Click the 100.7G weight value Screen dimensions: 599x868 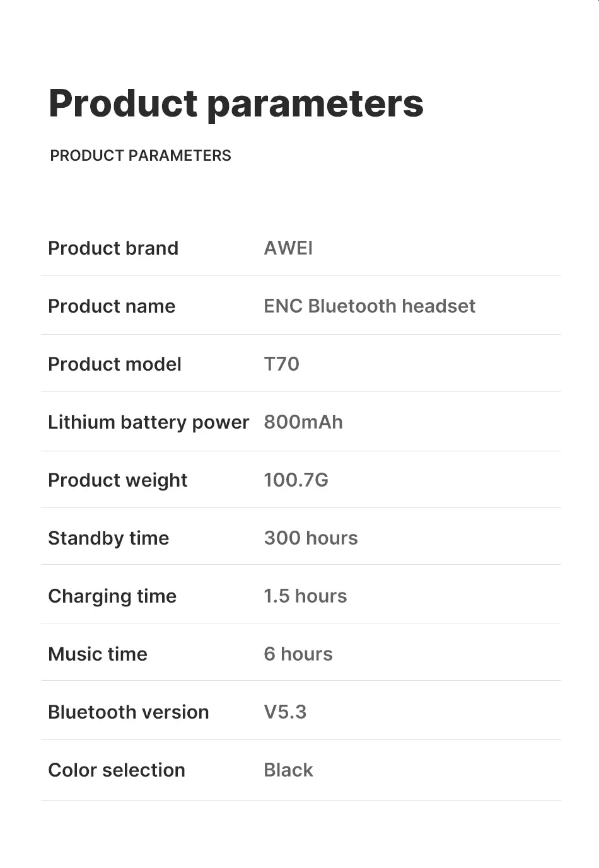click(x=296, y=480)
